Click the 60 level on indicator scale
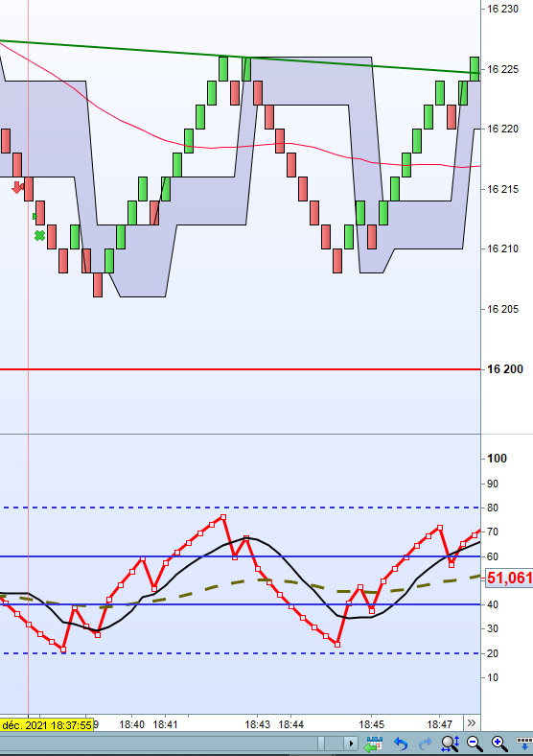The width and height of the screenshot is (533, 756). pos(493,556)
